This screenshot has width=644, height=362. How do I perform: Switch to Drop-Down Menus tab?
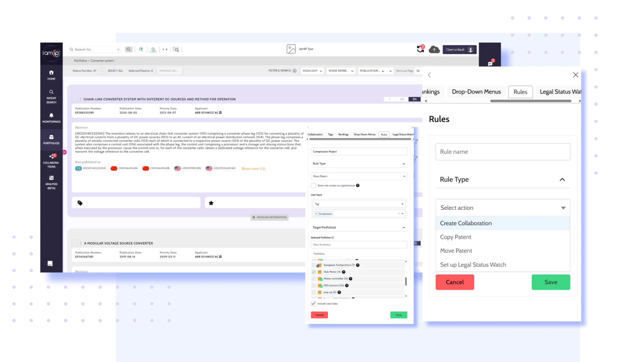coord(476,92)
